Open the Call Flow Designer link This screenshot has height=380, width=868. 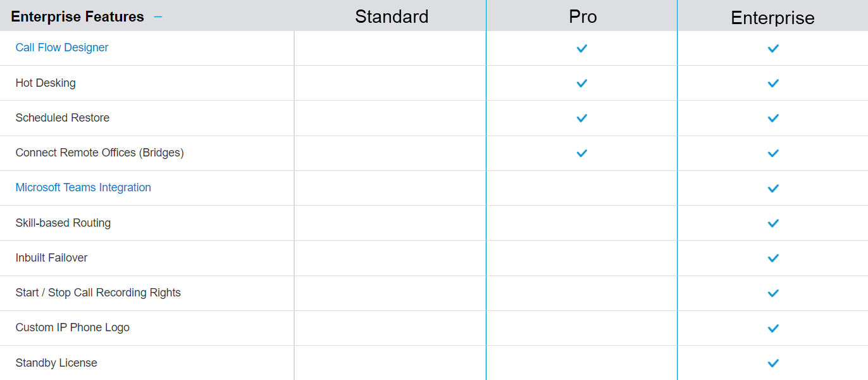tap(62, 47)
